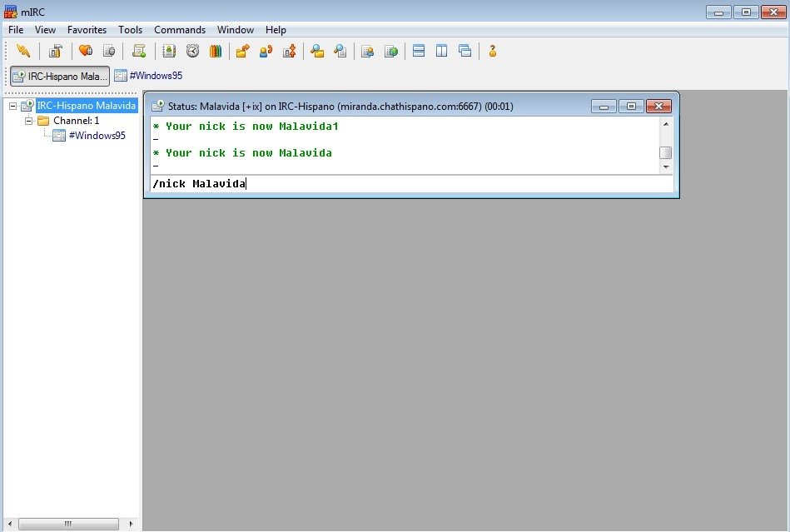790x532 pixels.
Task: Click the Status window scrollbar thumb
Action: click(666, 152)
